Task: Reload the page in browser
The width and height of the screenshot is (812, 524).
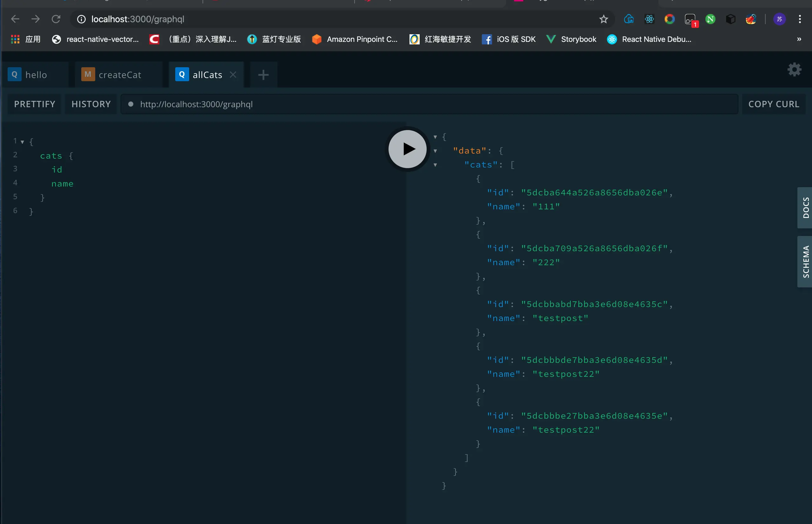Action: 56,19
